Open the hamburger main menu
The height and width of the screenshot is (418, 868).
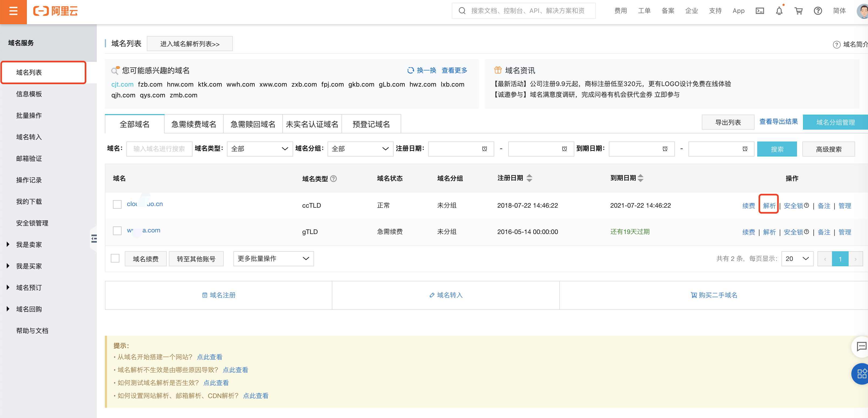point(13,11)
